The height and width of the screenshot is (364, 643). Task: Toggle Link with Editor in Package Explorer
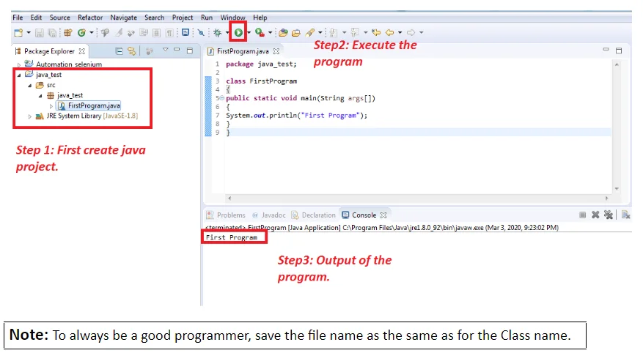tap(132, 51)
